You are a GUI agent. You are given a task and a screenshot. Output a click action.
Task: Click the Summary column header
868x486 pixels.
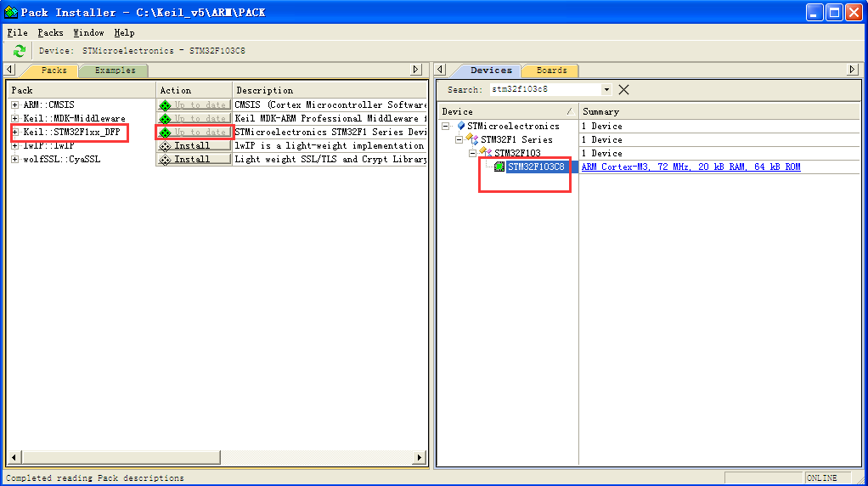(x=719, y=111)
